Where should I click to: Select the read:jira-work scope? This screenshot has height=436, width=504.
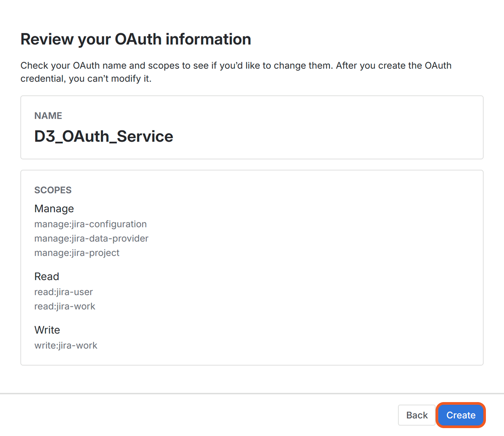point(64,306)
